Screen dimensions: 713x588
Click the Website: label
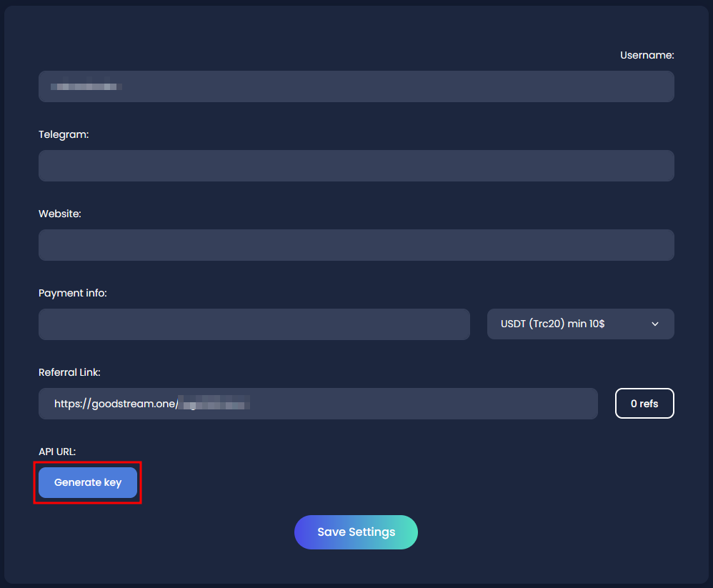60,214
